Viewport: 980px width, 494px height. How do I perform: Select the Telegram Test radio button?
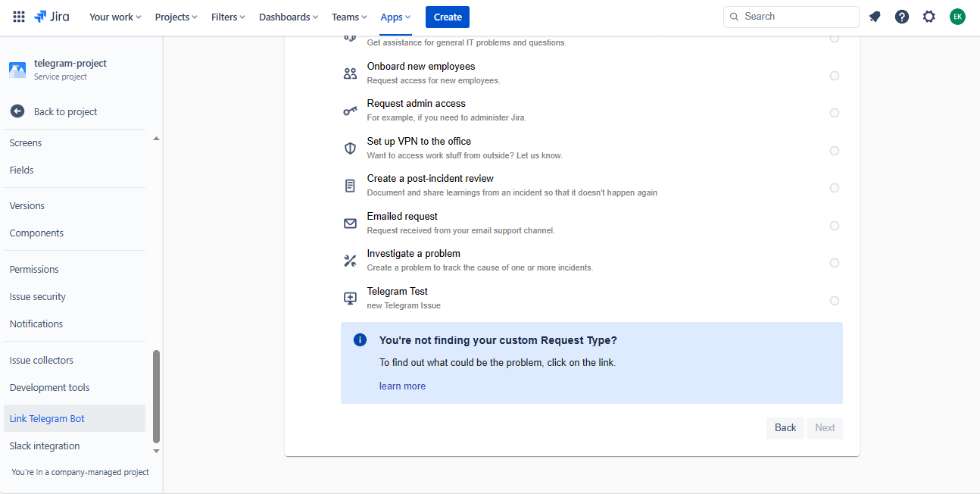(834, 301)
